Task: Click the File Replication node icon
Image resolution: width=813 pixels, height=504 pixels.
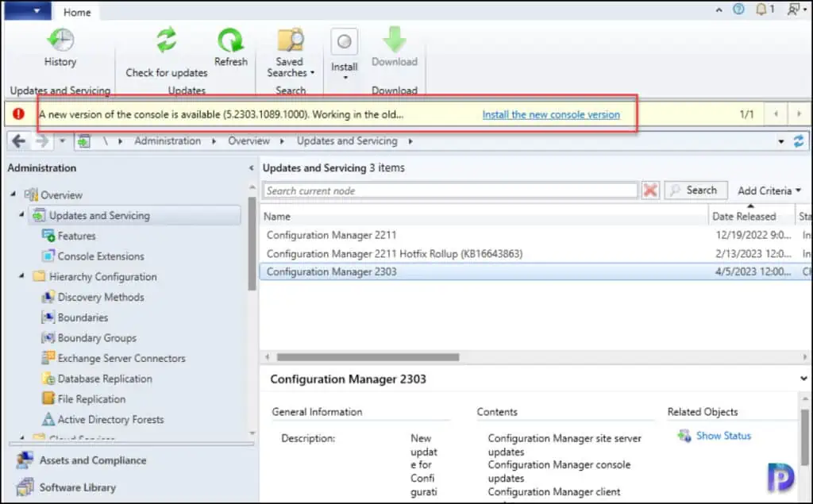Action: coord(48,398)
